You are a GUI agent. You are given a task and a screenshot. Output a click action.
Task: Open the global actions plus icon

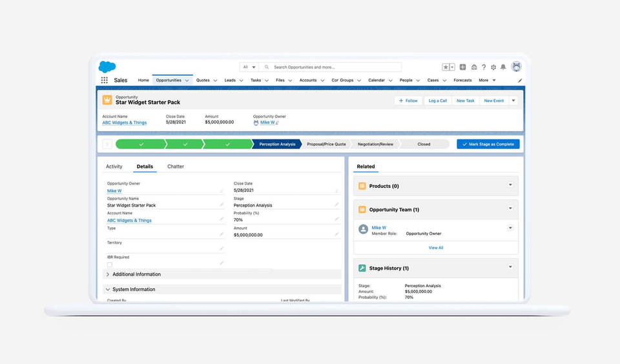[x=462, y=67]
